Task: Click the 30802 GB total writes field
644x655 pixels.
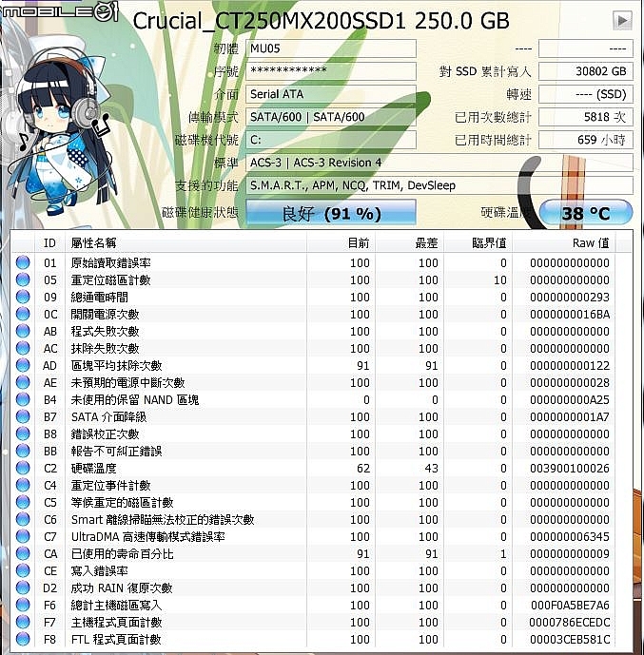Action: click(585, 71)
